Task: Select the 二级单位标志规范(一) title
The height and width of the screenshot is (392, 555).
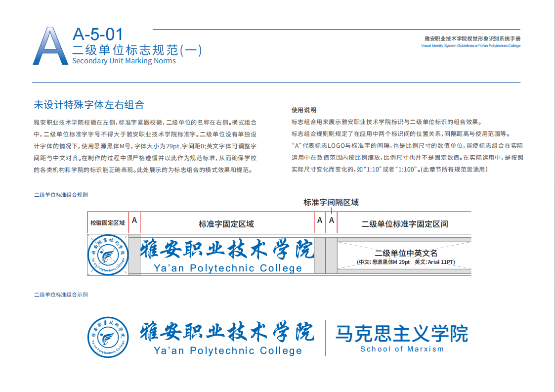Action: 137,49
